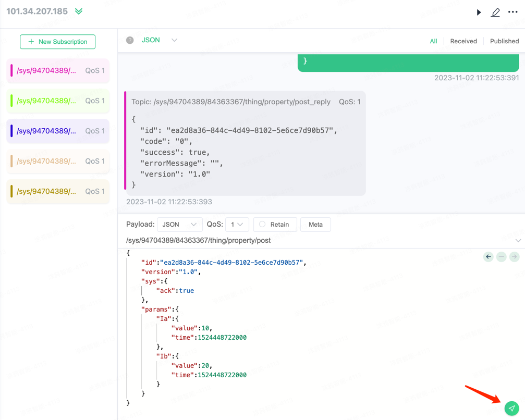The height and width of the screenshot is (420, 525).
Task: Open the received format JSON dropdown
Action: pyautogui.click(x=160, y=40)
